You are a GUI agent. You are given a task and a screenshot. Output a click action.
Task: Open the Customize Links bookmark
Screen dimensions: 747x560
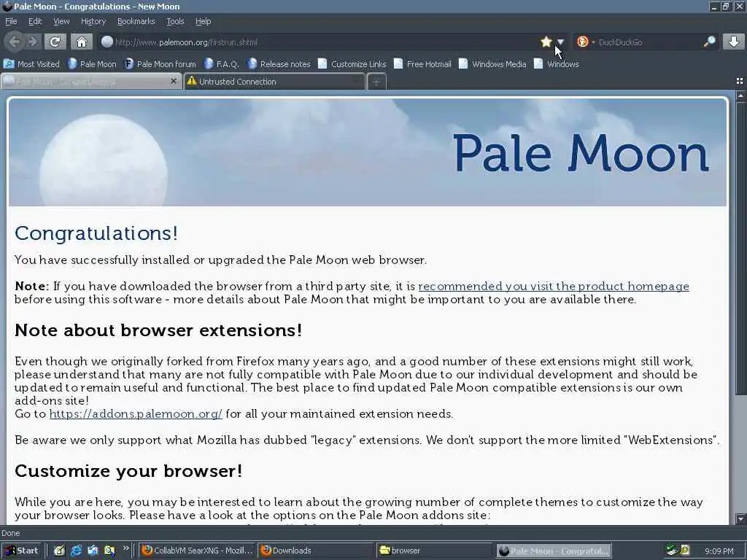[352, 64]
